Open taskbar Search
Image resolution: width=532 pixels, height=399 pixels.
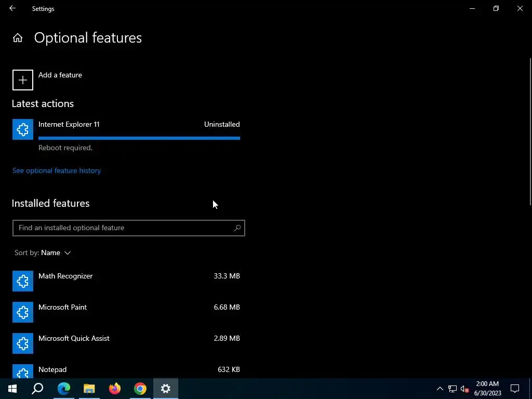(x=37, y=389)
